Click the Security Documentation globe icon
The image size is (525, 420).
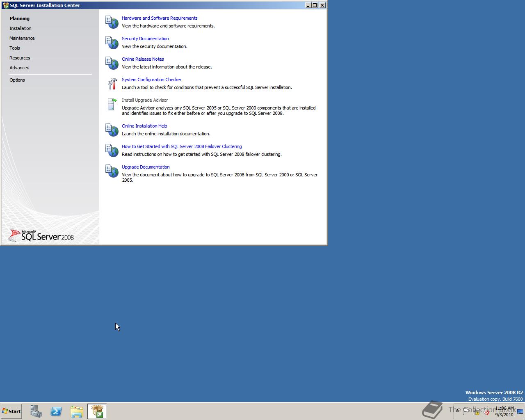point(112,42)
